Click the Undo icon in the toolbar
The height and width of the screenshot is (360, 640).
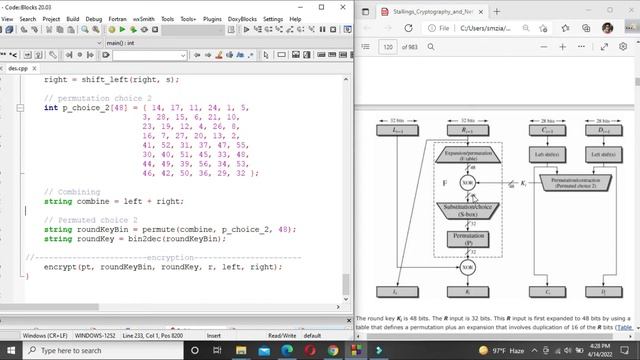point(24,29)
